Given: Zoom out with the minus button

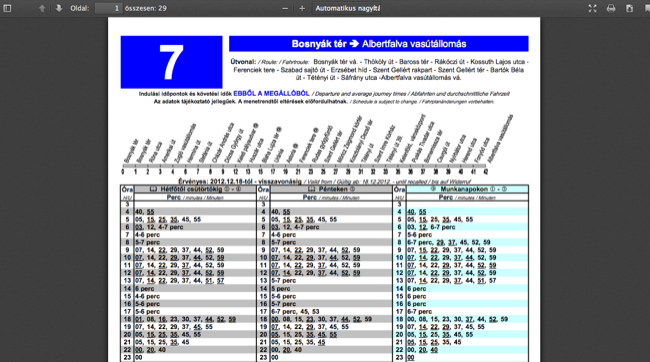Looking at the screenshot, I should point(285,8).
